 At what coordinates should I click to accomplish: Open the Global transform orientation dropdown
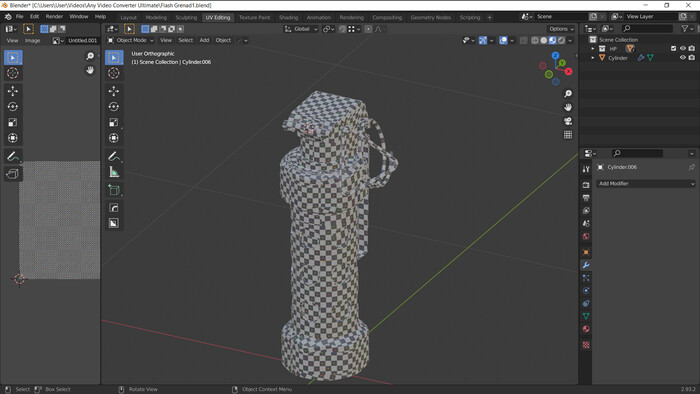(x=301, y=29)
